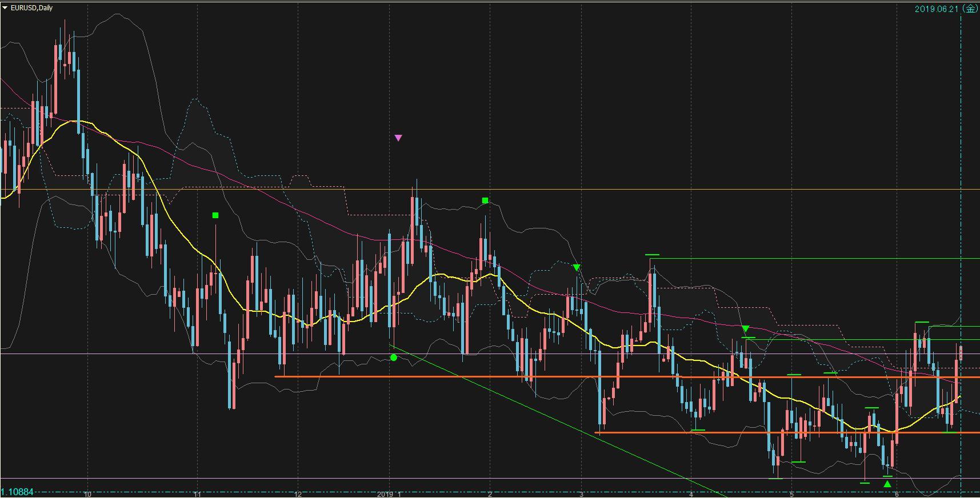Select the green square marker in November

215,215
